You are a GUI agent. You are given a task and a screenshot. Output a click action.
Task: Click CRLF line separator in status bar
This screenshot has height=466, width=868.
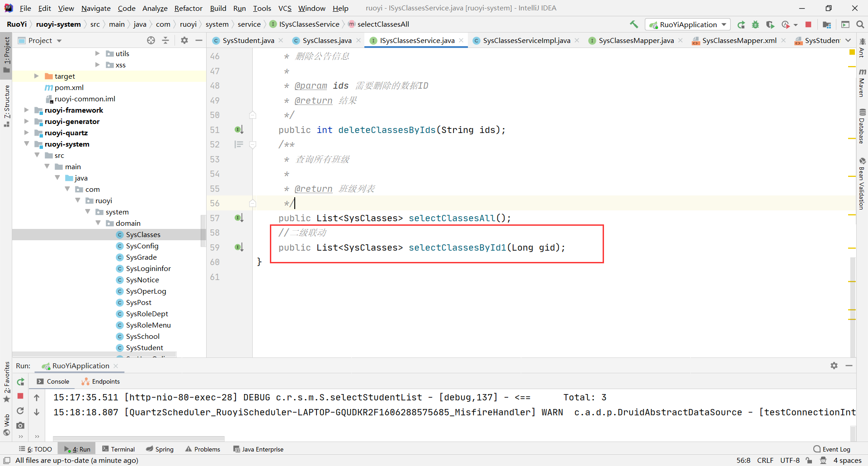(x=765, y=461)
